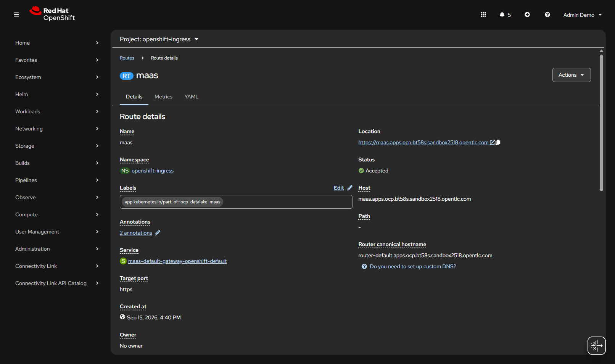615x364 pixels.
Task: Click the green Accepted status icon
Action: pyautogui.click(x=361, y=171)
